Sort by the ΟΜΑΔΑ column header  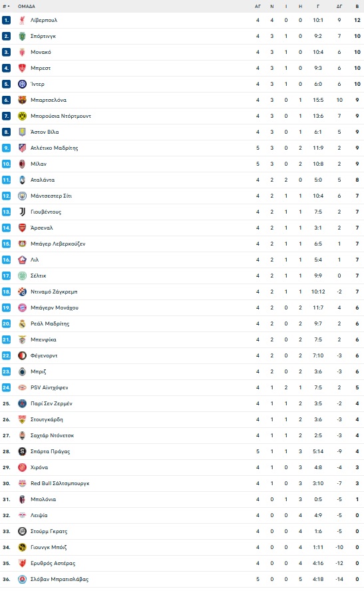point(27,7)
